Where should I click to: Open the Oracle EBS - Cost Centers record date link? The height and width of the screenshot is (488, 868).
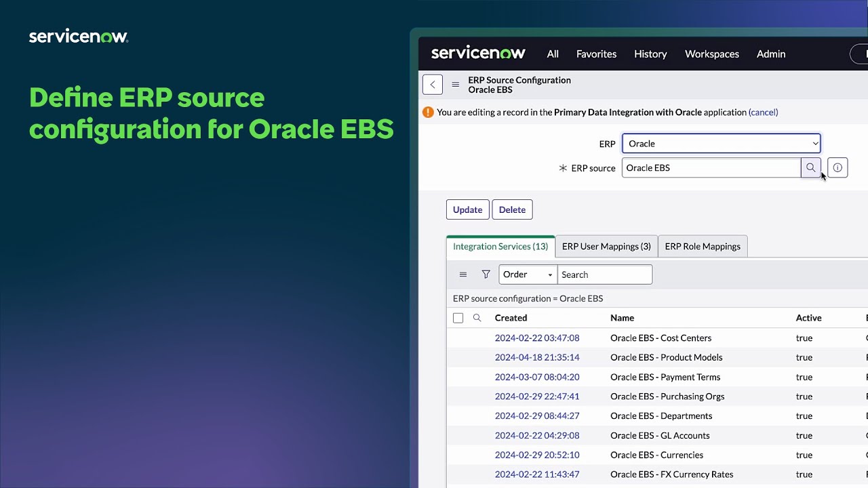[537, 338]
